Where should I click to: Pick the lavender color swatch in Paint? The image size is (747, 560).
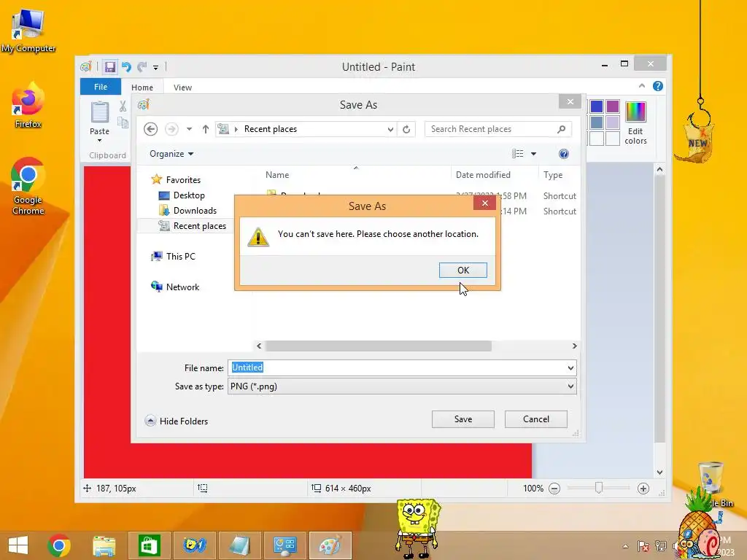click(613, 122)
